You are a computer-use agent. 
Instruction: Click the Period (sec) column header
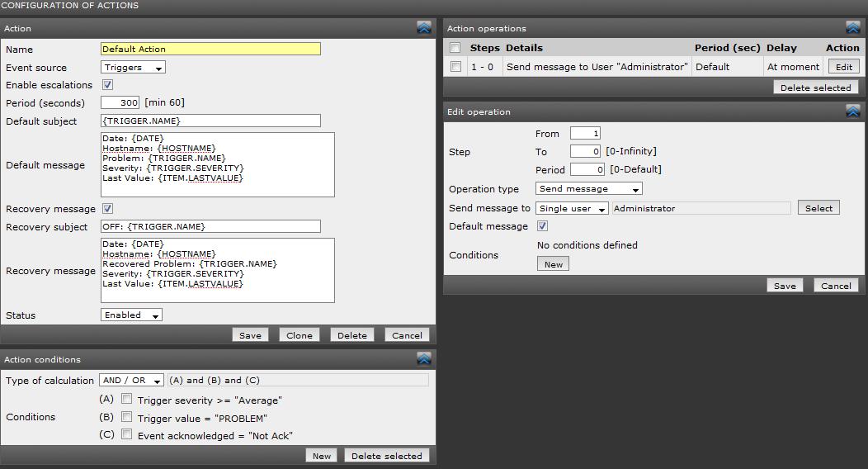tap(728, 48)
